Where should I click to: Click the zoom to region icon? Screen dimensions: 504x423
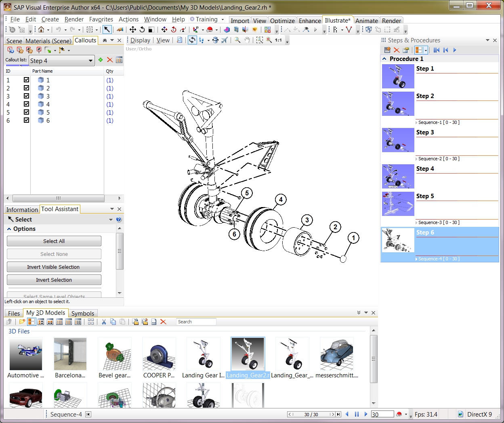tap(259, 40)
